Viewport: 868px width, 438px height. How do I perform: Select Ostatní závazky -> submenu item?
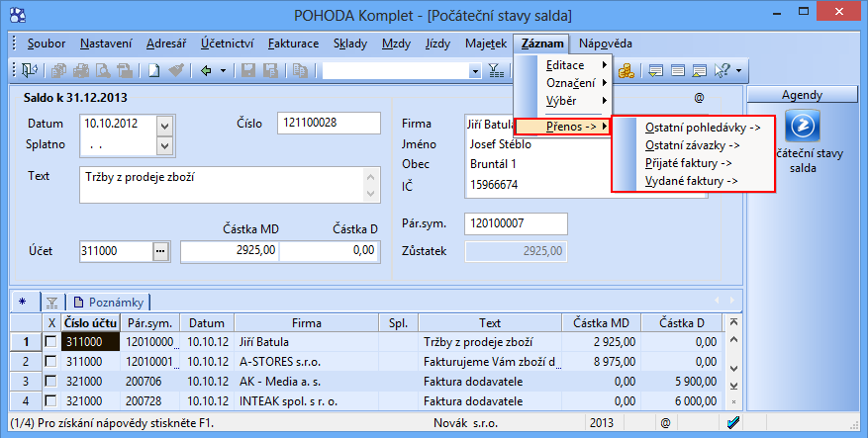click(693, 145)
